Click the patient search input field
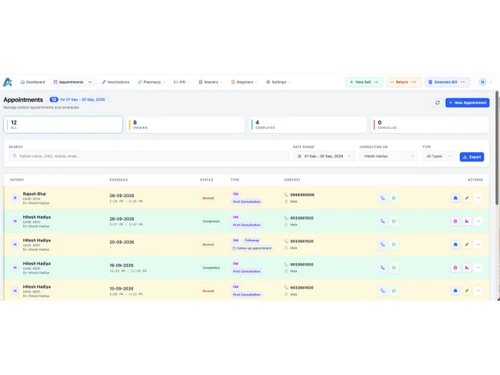This screenshot has height=375, width=500. click(149, 156)
